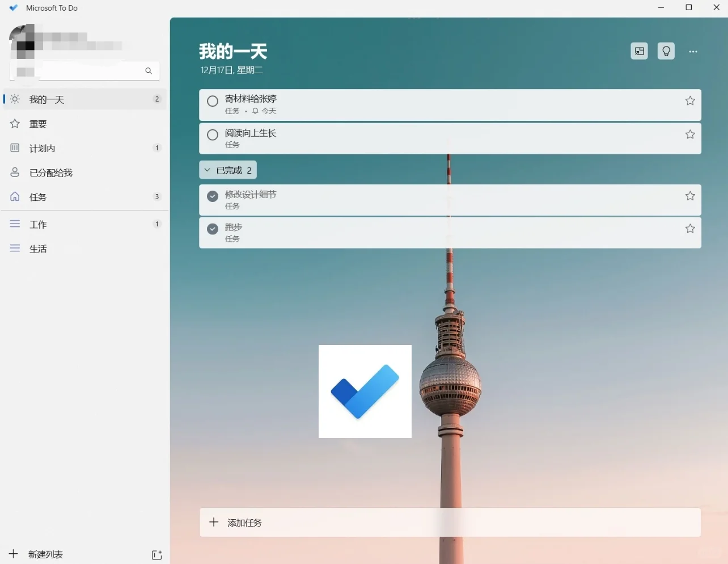This screenshot has width=728, height=564.
Task: Open the 任务 home list
Action: tap(37, 197)
